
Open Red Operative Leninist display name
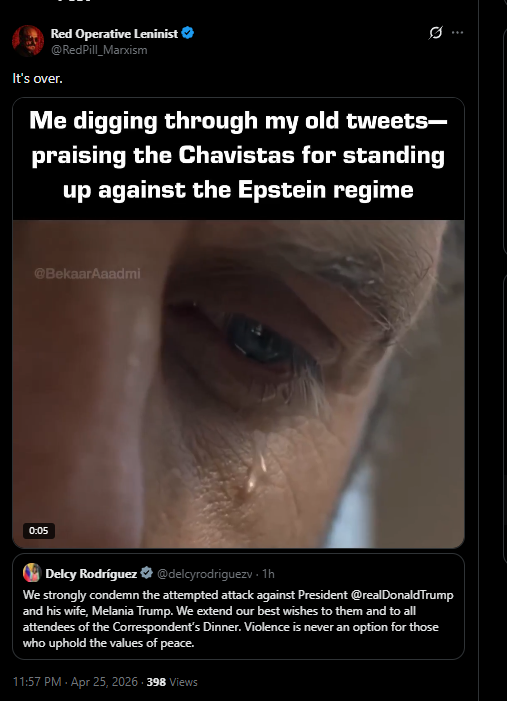[114, 34]
